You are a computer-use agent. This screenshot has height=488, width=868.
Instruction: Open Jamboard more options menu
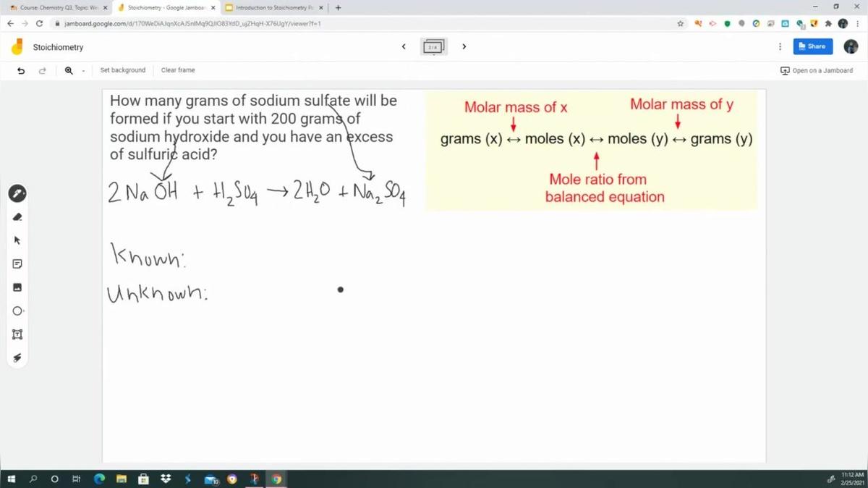coord(779,46)
